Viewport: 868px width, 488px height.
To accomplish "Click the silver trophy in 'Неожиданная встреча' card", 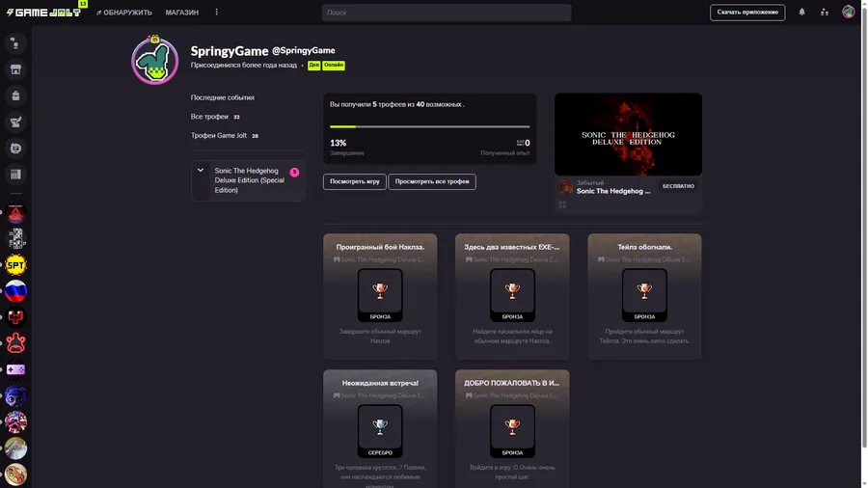I will (380, 427).
